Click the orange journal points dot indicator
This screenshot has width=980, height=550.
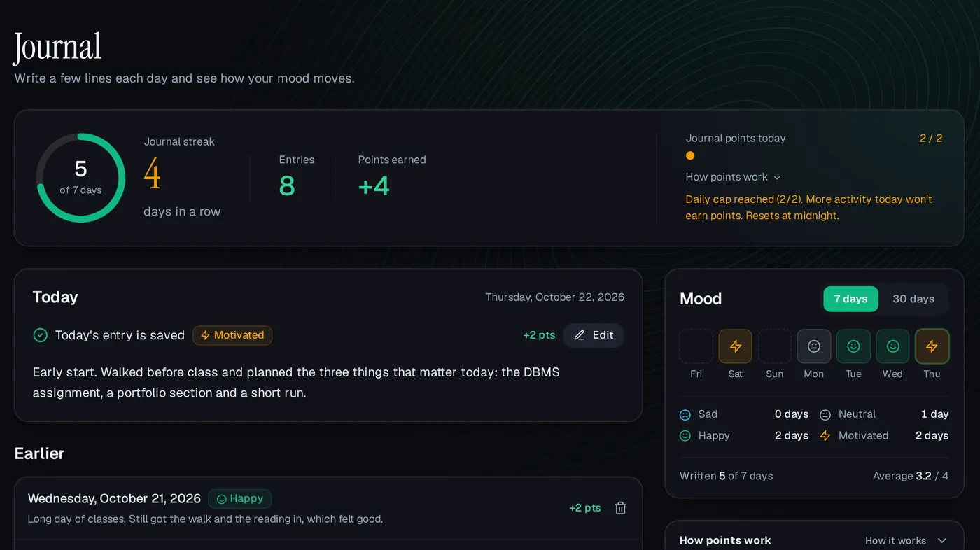(690, 155)
